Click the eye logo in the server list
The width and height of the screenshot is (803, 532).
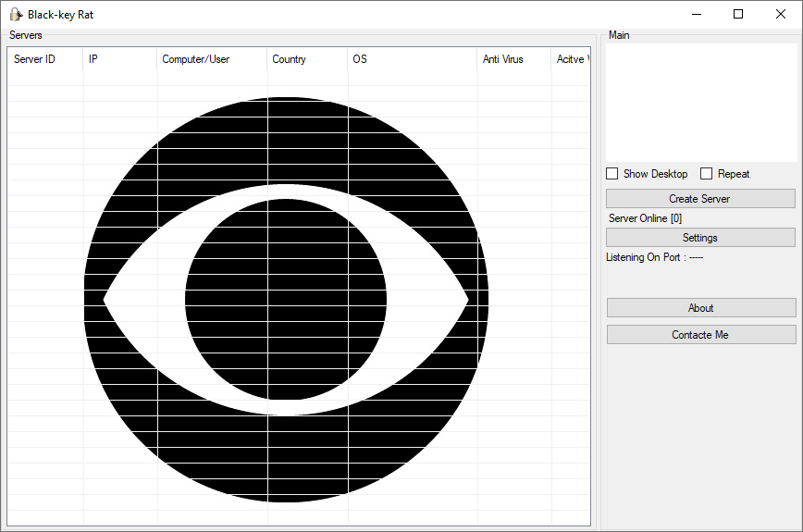point(286,300)
